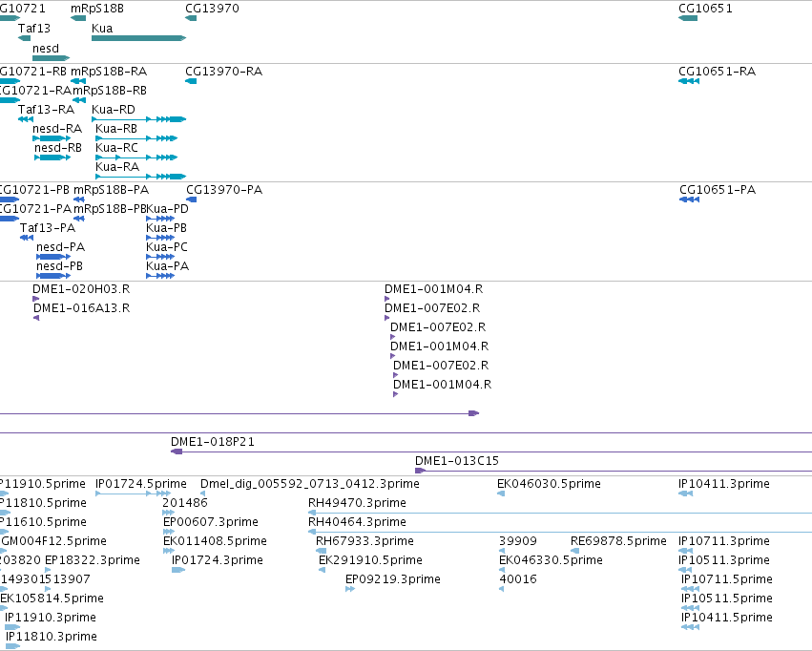Open the Kua-RC transcript label

coord(117,148)
